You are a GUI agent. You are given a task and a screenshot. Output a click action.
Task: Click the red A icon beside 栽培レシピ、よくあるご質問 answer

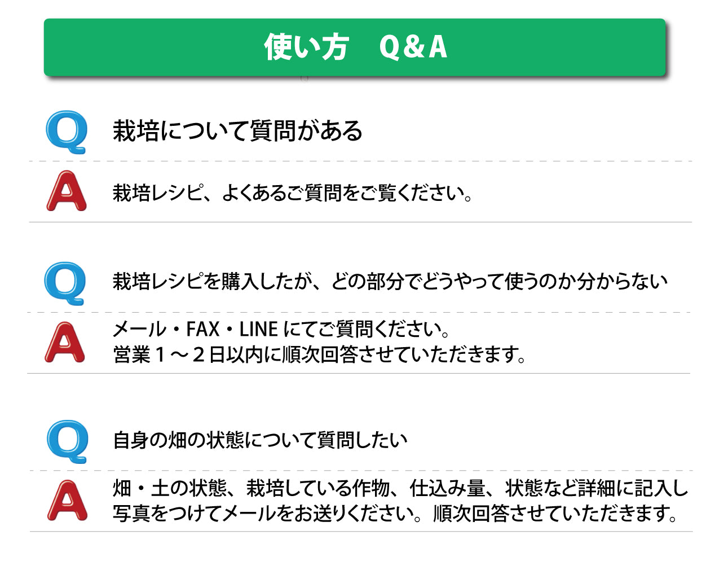point(67,191)
